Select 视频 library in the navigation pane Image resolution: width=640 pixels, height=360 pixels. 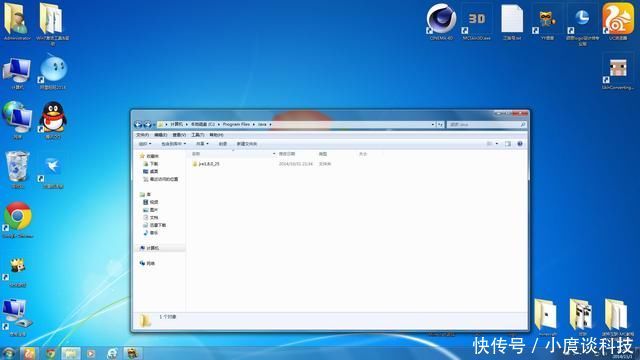pos(151,202)
